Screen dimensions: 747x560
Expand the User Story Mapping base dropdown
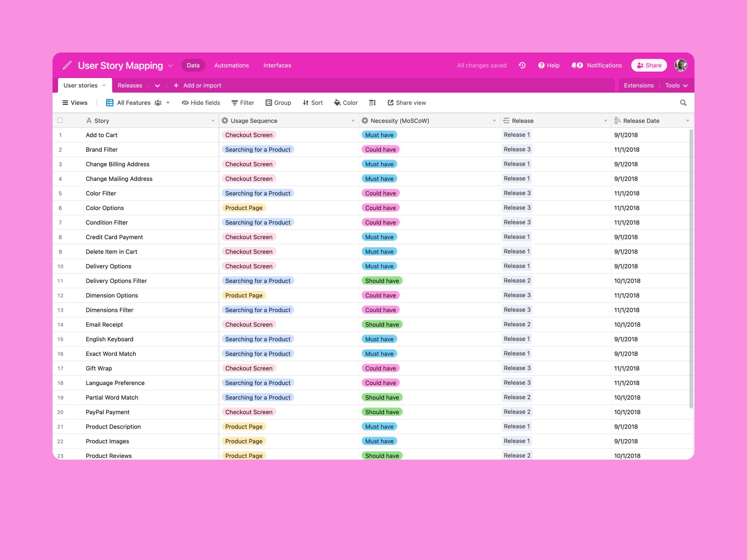pos(170,66)
